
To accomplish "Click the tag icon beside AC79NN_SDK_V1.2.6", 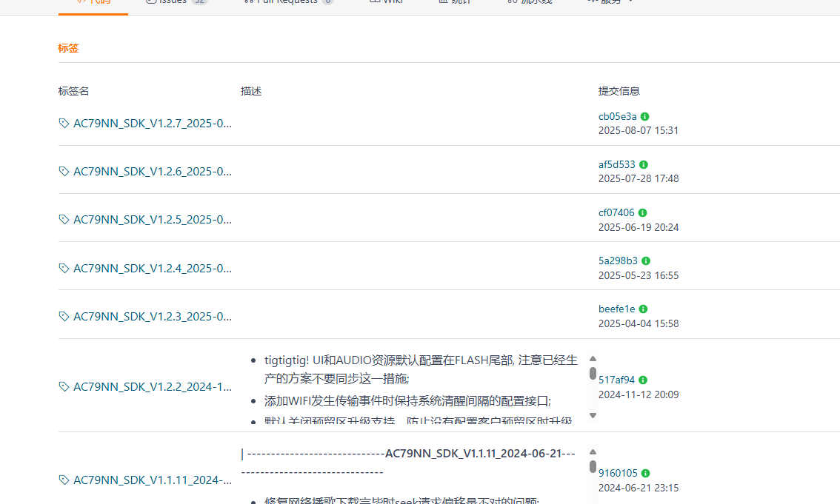I will [x=64, y=171].
